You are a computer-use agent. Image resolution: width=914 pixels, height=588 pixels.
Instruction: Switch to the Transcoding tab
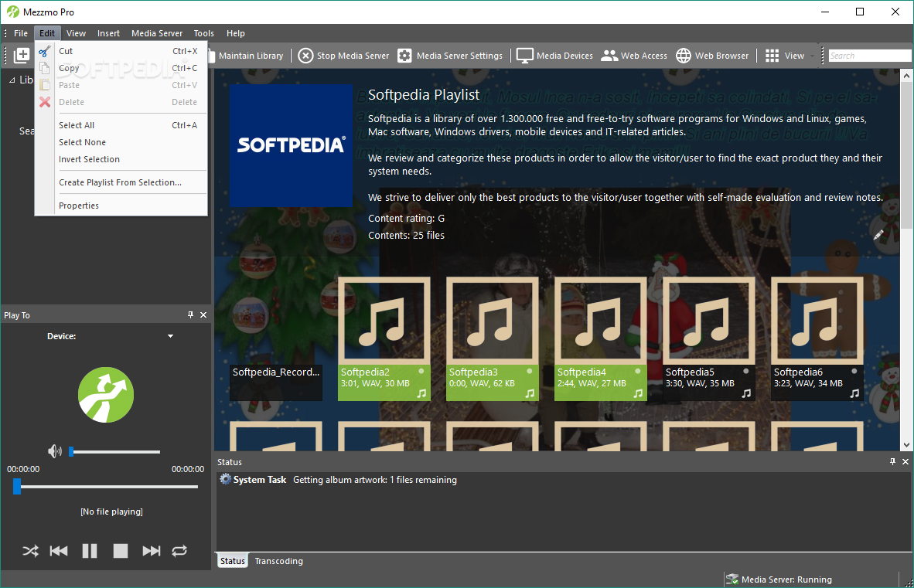(278, 561)
